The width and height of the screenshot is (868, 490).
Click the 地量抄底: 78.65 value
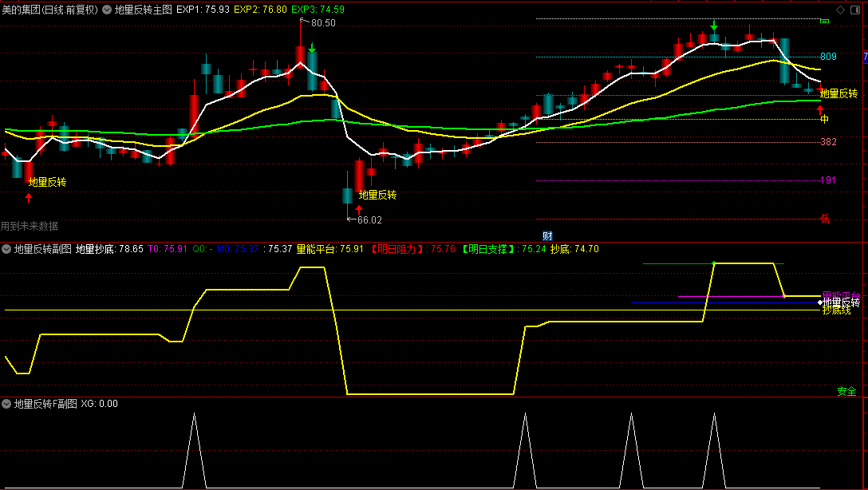[x=109, y=249]
